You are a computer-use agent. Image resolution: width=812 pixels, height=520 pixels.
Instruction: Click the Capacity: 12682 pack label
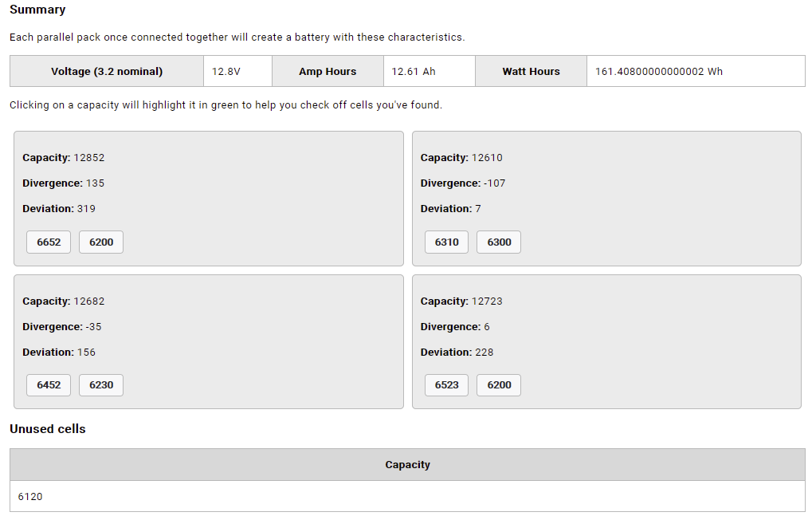(64, 301)
